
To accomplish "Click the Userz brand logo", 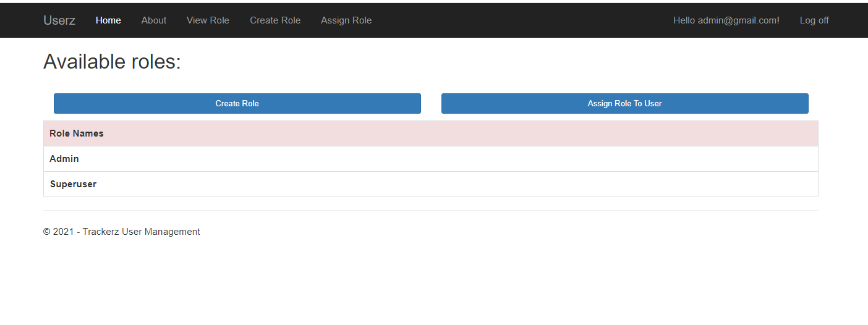I will pos(59,20).
